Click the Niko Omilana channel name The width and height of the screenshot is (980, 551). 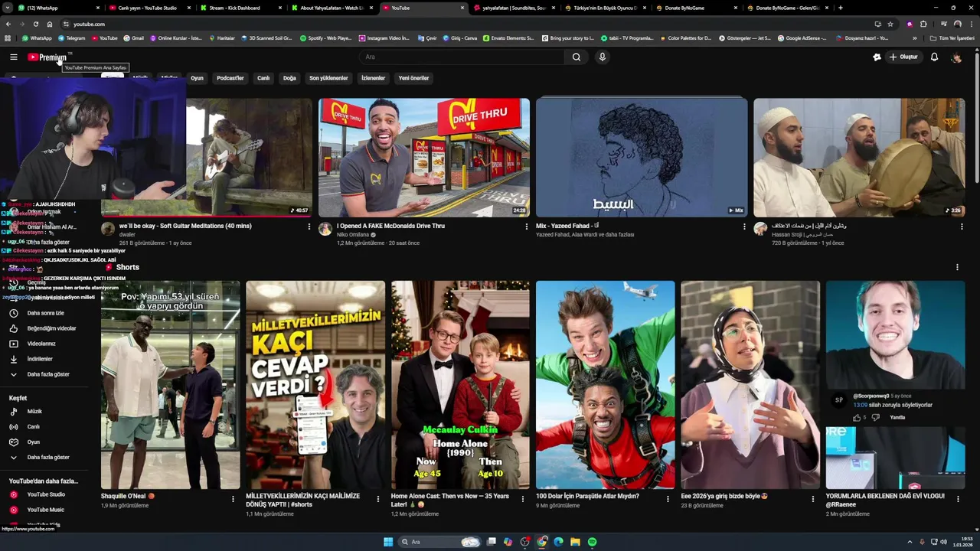354,235
